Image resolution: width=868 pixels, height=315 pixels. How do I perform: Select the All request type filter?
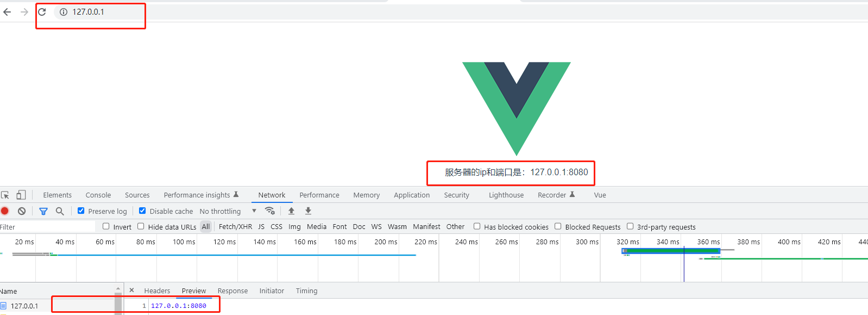(206, 227)
